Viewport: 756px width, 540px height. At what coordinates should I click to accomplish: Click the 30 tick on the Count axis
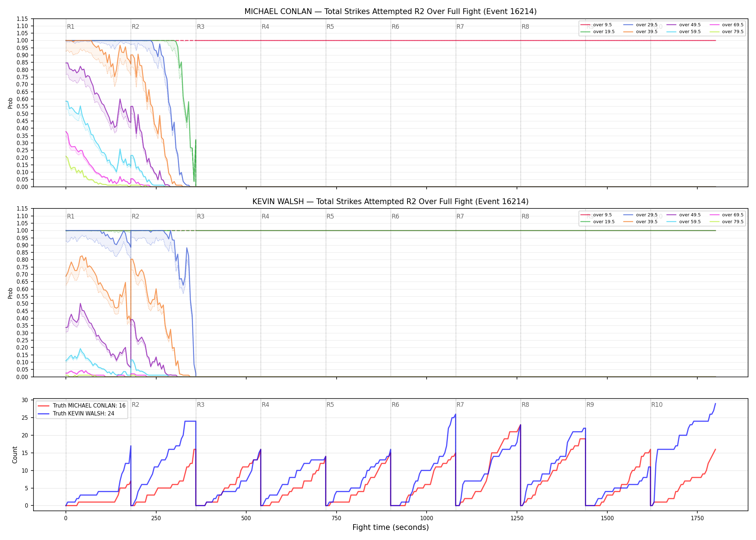click(x=25, y=400)
